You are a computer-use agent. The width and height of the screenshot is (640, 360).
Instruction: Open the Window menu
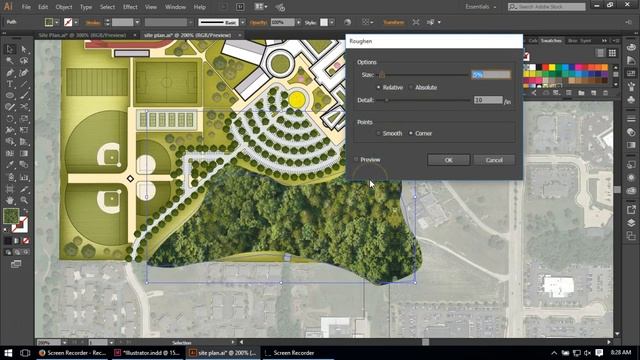175,7
